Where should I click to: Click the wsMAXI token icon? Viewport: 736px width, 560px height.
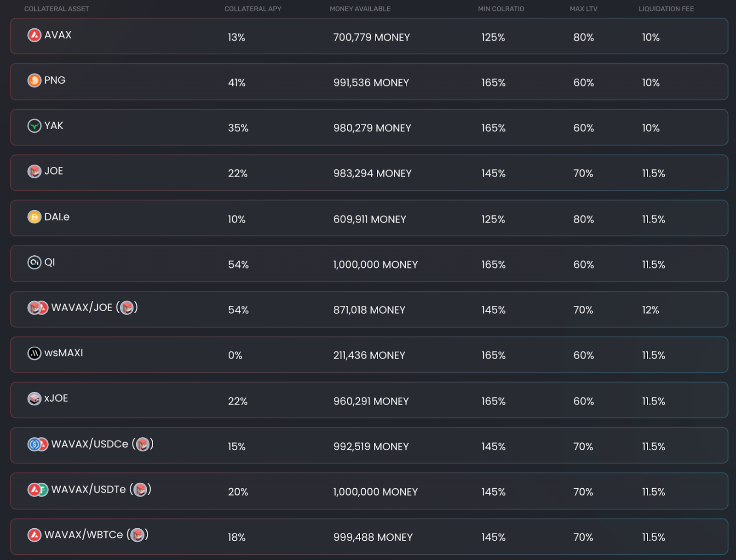pos(34,353)
